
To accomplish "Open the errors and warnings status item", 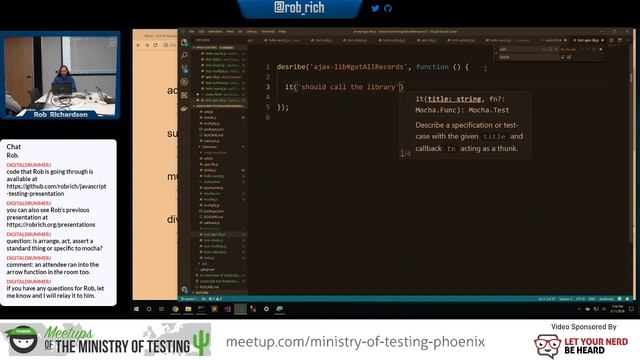I will (x=215, y=299).
